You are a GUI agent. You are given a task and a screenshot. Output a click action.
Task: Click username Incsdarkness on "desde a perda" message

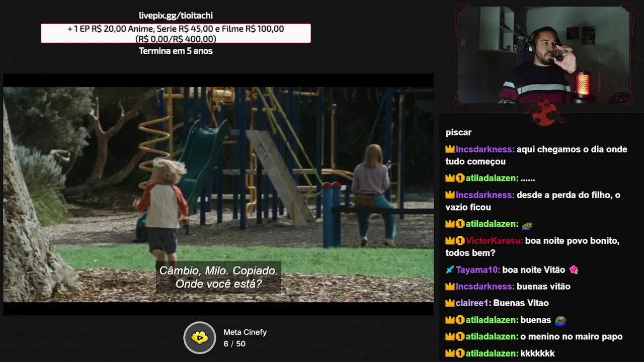point(485,195)
